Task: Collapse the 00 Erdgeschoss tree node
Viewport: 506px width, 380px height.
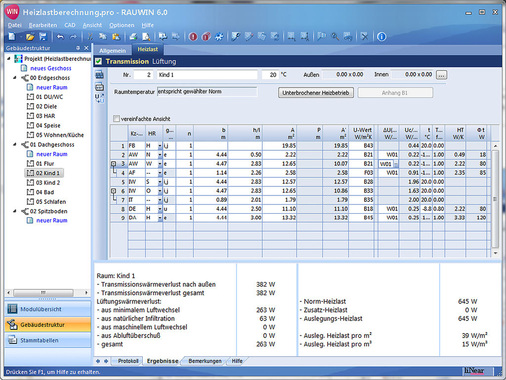Action: 15,78
